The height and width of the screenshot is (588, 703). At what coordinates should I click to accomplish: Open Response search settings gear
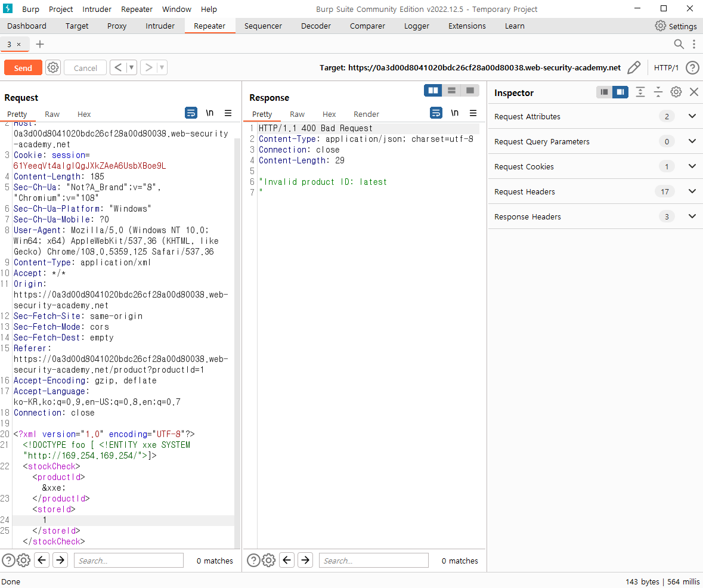[268, 560]
